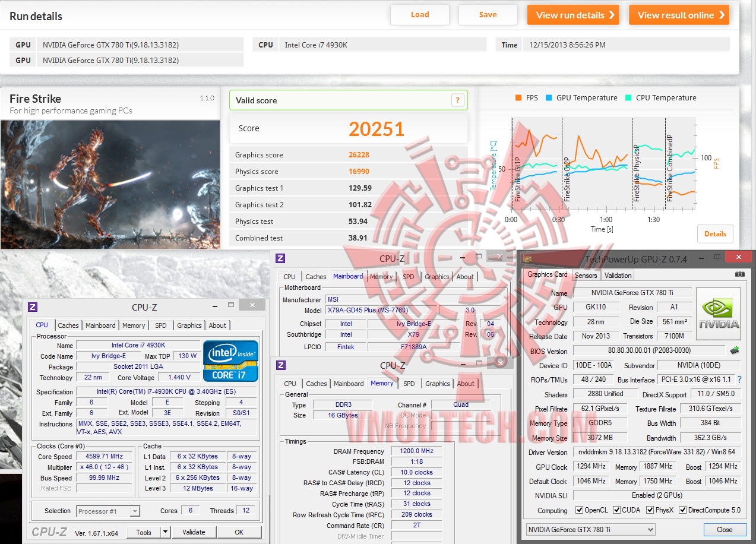The image size is (756, 544).
Task: Open the GPU selector dropdown in GPU-Z
Action: coord(590,529)
